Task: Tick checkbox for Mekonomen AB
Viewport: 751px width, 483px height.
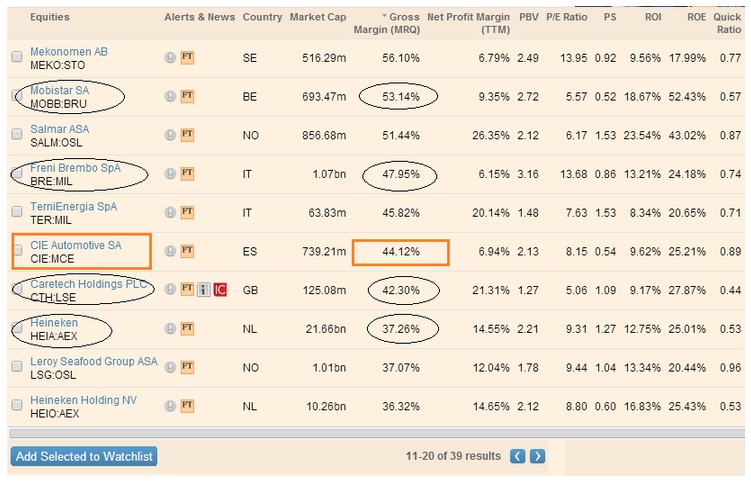Action: tap(17, 57)
